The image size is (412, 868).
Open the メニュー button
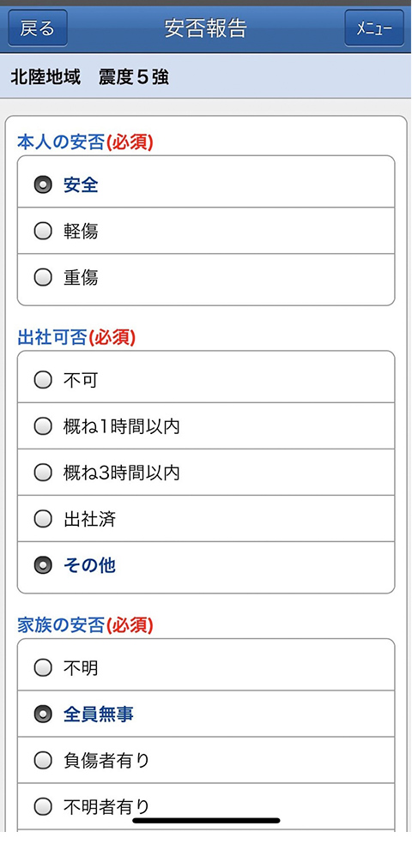pos(374,28)
